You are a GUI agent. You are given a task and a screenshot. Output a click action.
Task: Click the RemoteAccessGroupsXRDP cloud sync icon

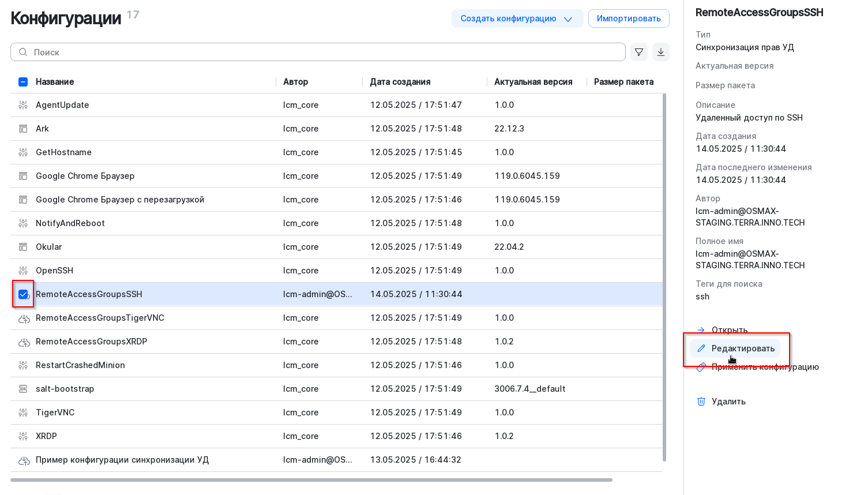pyautogui.click(x=24, y=342)
